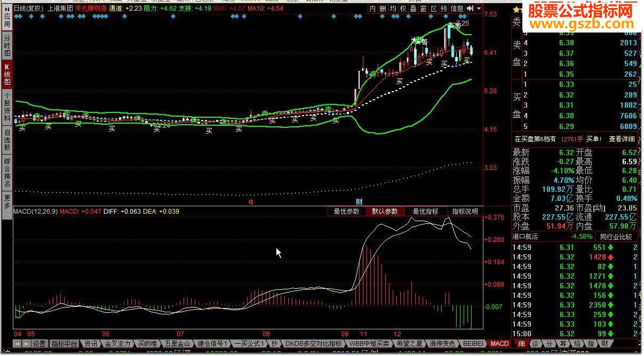The width and height of the screenshot is (644, 356).
Task: Select the 最优参数 tab
Action: tap(346, 212)
